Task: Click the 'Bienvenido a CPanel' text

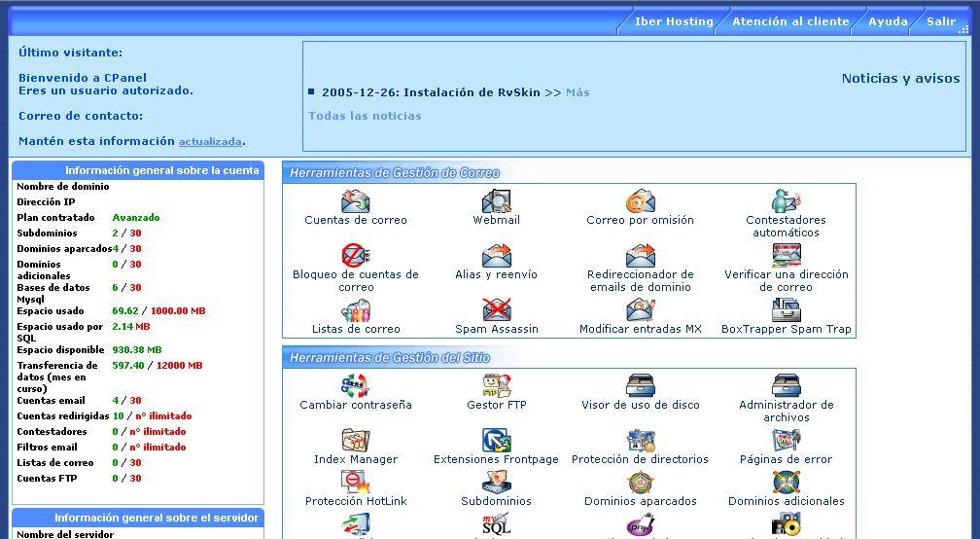Action: click(83, 78)
